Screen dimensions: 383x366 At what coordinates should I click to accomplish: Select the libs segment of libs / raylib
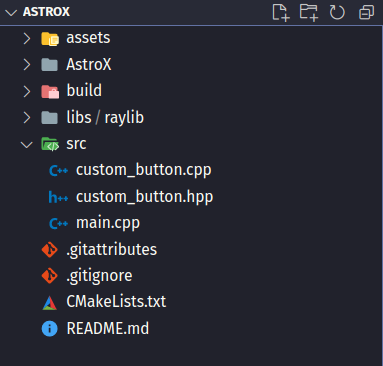(x=79, y=117)
